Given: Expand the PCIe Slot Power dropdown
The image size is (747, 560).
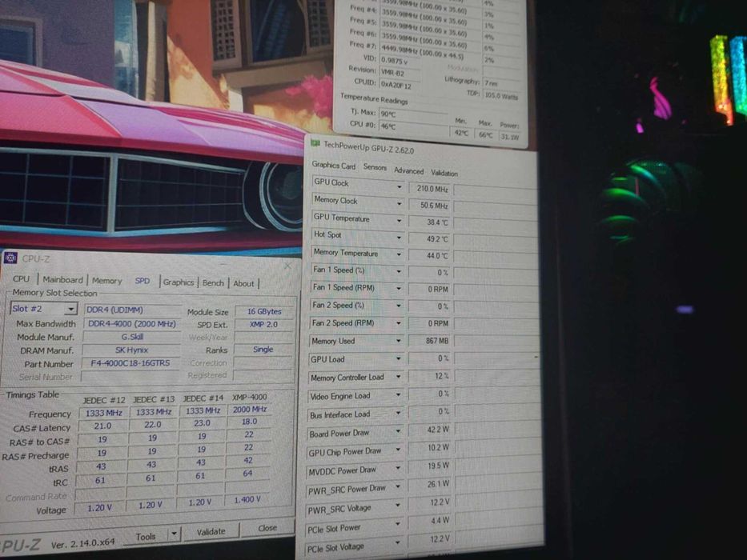Looking at the screenshot, I should coord(397,524).
